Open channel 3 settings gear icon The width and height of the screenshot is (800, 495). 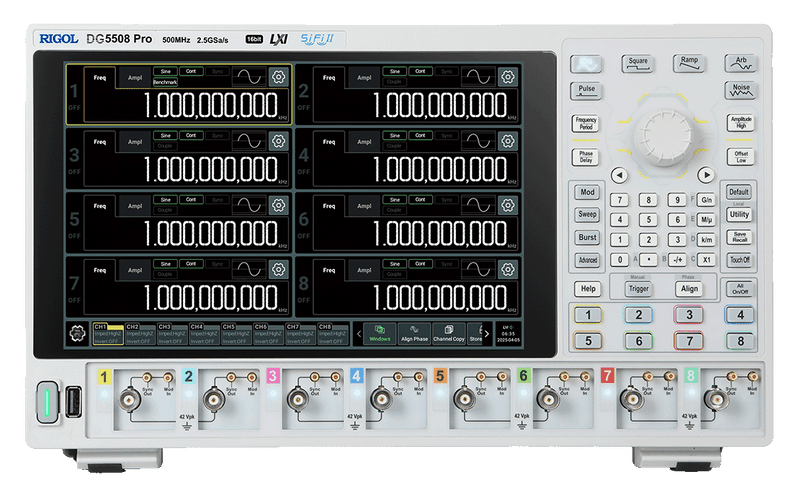279,141
